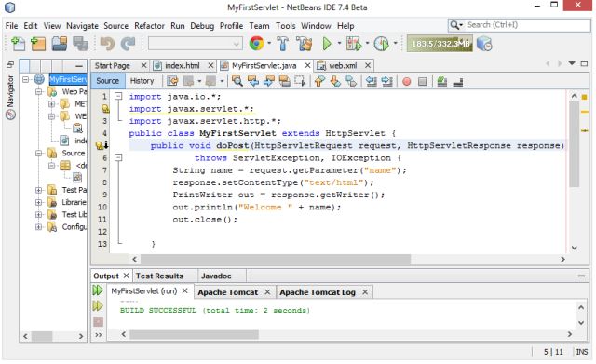The image size is (596, 364).
Task: Open the project configuration combo box
Action: point(196,44)
